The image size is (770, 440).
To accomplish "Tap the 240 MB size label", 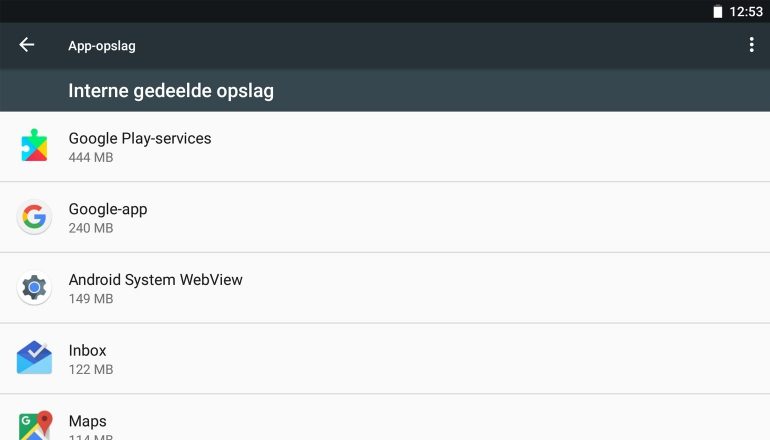I will (91, 229).
